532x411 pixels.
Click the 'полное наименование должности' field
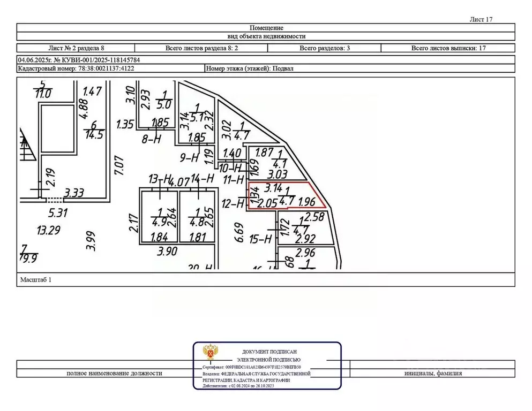click(114, 374)
